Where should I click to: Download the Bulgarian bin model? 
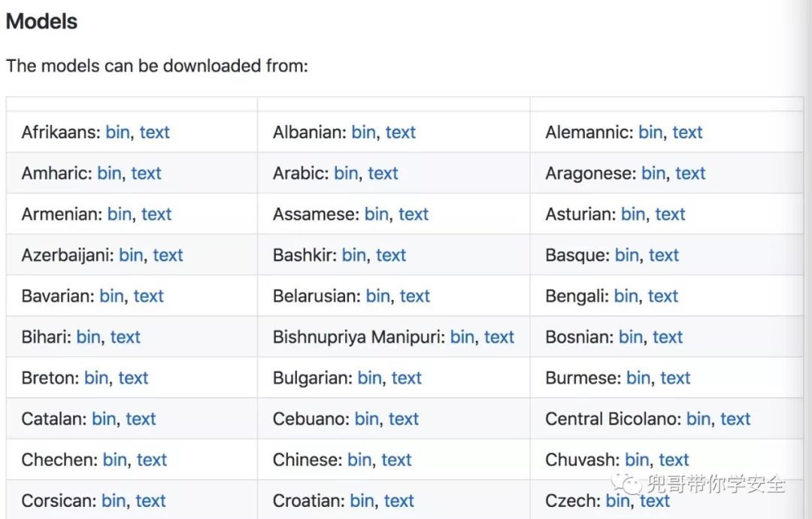click(369, 378)
